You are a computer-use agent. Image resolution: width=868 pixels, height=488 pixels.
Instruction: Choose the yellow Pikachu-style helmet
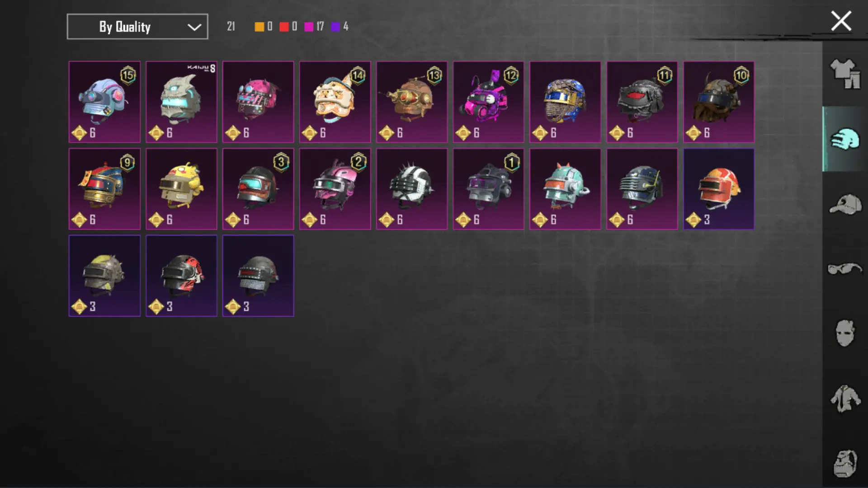tap(181, 189)
